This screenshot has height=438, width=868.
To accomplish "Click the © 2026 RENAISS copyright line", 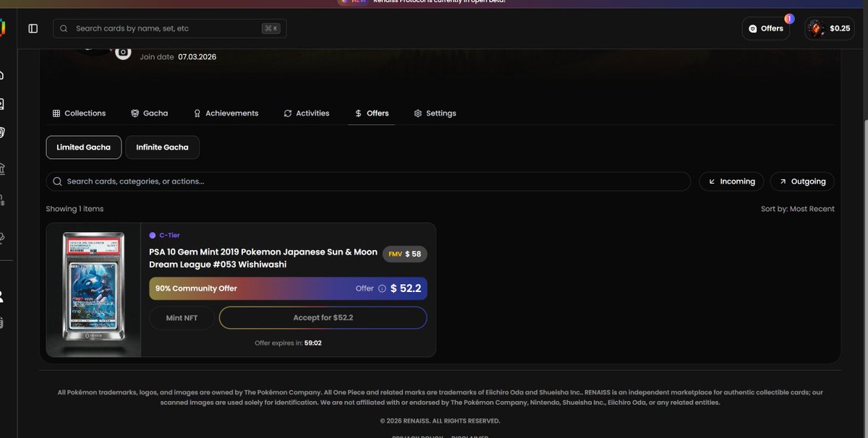I will pos(440,421).
